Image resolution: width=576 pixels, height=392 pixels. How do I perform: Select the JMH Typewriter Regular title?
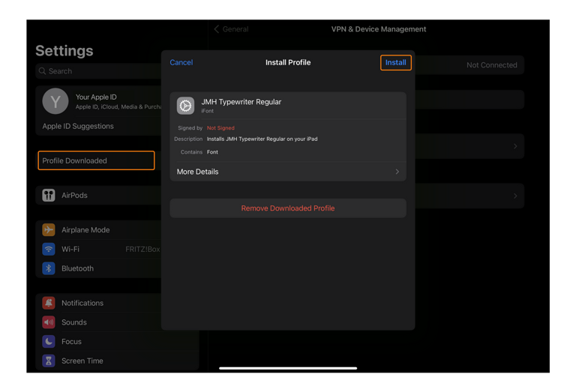pyautogui.click(x=241, y=102)
